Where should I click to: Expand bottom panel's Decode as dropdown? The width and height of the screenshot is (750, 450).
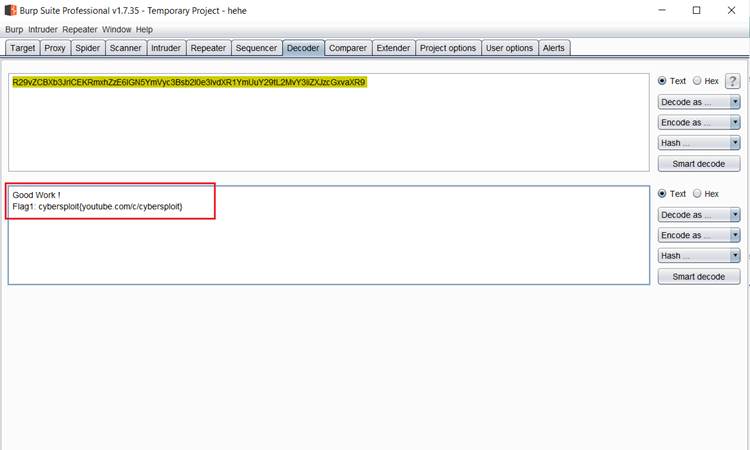[699, 215]
